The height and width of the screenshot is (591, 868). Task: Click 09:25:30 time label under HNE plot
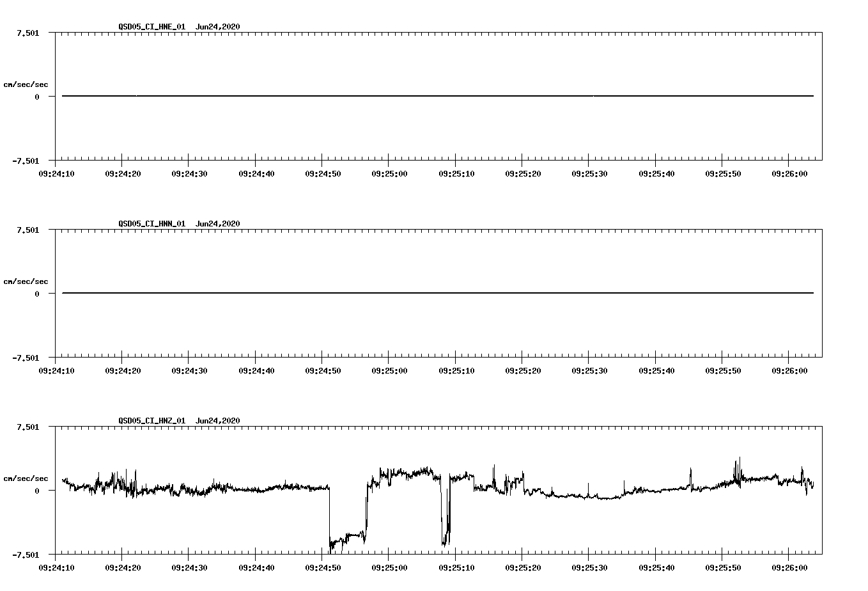pyautogui.click(x=589, y=173)
